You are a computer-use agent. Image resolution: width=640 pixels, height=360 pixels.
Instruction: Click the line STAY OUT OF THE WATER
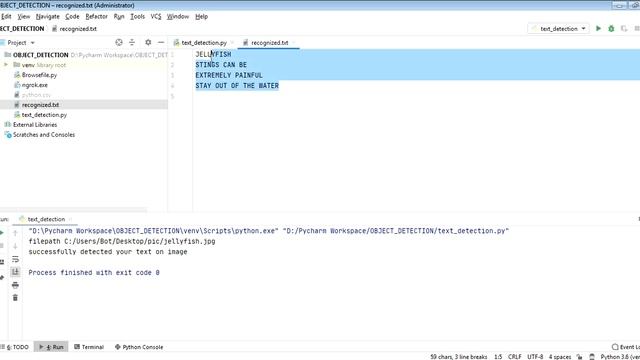click(237, 86)
